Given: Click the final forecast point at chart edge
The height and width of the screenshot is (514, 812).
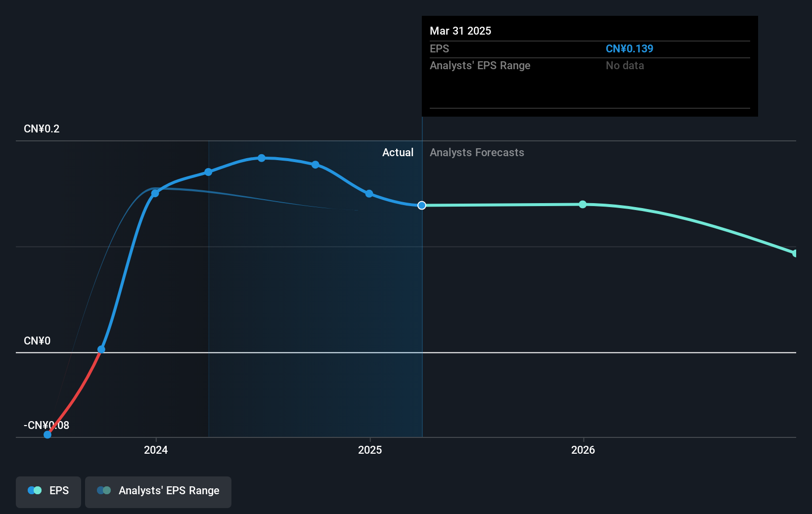Looking at the screenshot, I should pyautogui.click(x=795, y=254).
